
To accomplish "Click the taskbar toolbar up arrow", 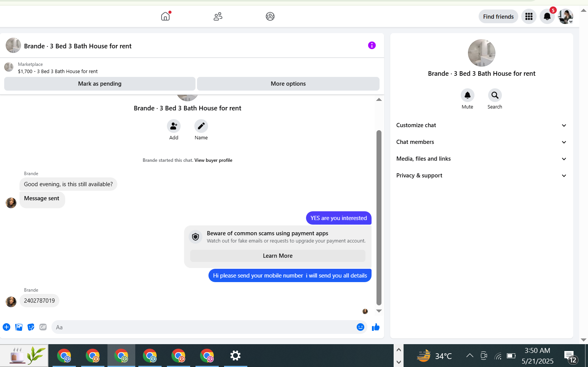I will (399, 349).
